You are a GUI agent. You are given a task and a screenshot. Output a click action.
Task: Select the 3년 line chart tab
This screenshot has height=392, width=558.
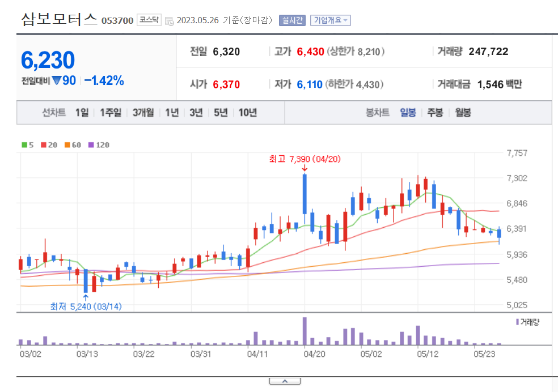196,113
